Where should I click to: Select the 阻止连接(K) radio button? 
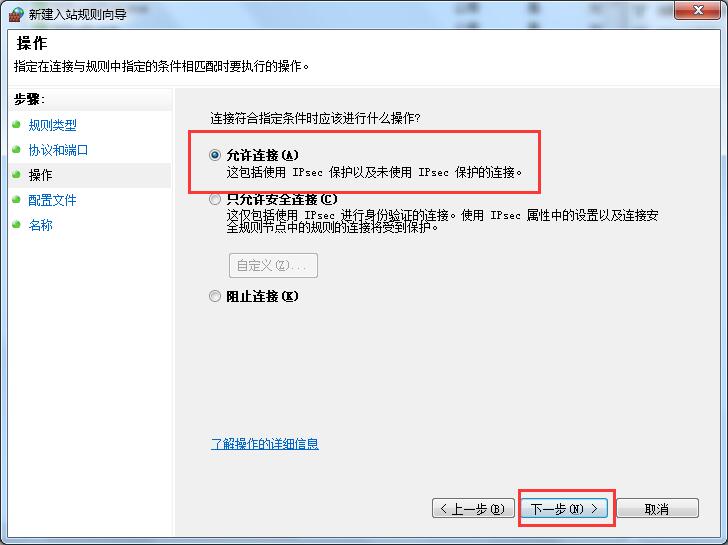[x=215, y=296]
